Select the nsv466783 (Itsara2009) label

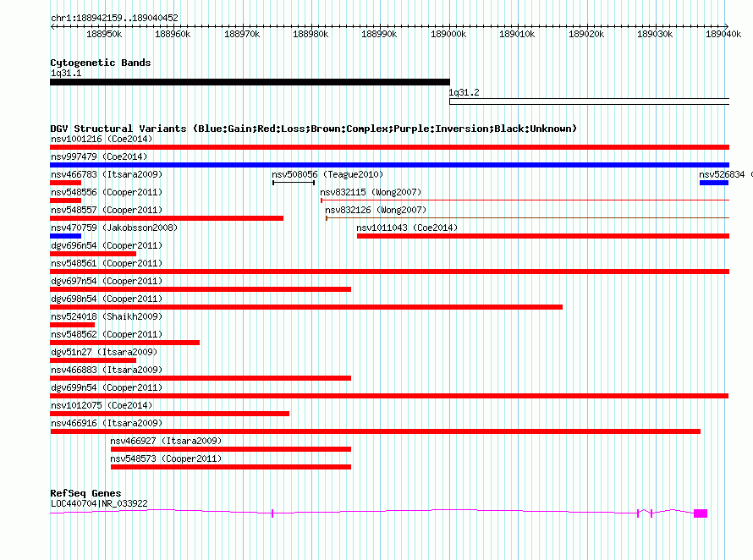click(x=107, y=175)
